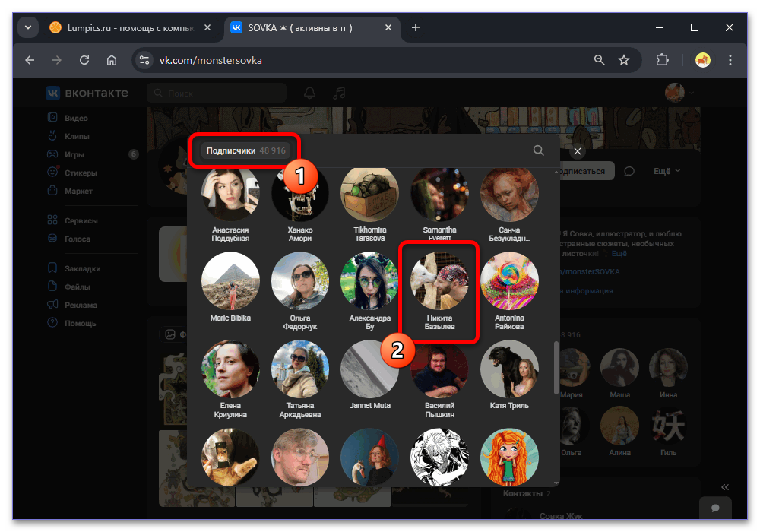This screenshot has width=760, height=532.
Task: Open Алина follower in the background sidebar
Action: (619, 432)
